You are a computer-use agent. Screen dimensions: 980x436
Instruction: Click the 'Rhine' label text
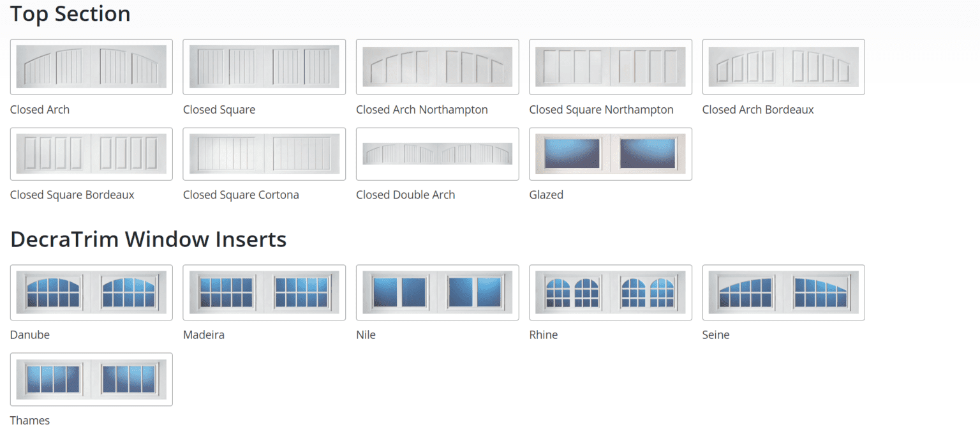(544, 335)
